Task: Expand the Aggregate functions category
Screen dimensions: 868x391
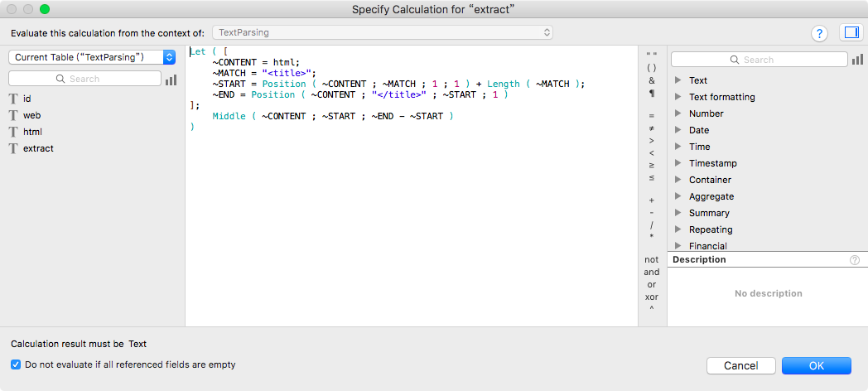Action: coord(678,197)
